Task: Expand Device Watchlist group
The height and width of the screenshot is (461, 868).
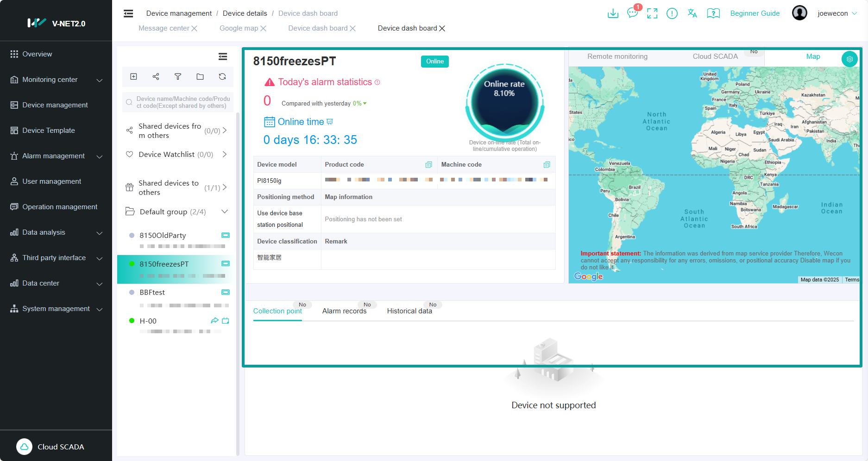Action: [x=225, y=154]
